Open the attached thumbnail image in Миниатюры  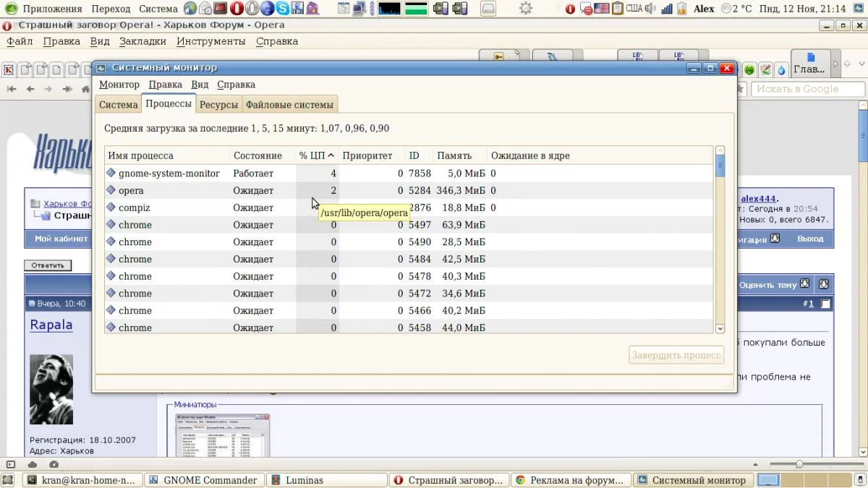pos(223,435)
